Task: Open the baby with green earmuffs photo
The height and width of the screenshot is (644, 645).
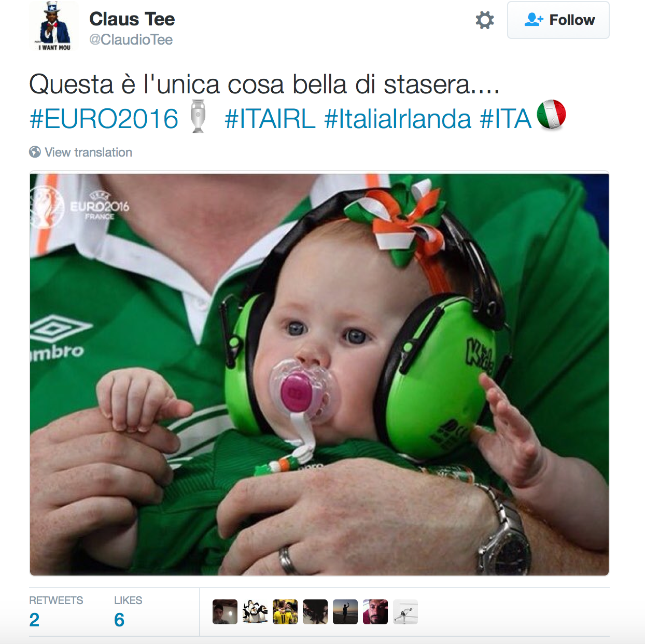Action: (319, 374)
